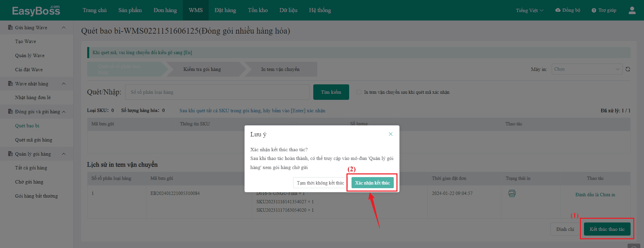Collapse Wave nhặt hàng section
Image resolution: width=644 pixels, height=248 pixels.
click(x=64, y=84)
